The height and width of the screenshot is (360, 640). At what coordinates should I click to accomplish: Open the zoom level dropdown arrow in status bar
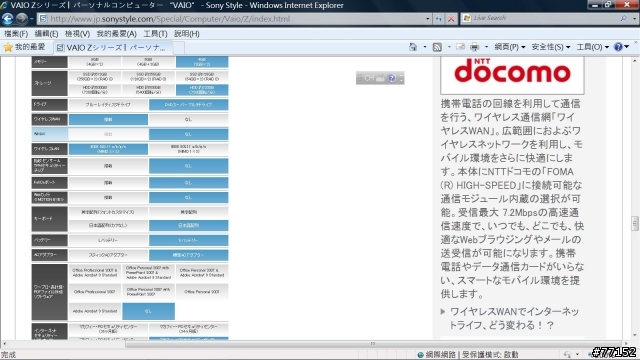577,354
